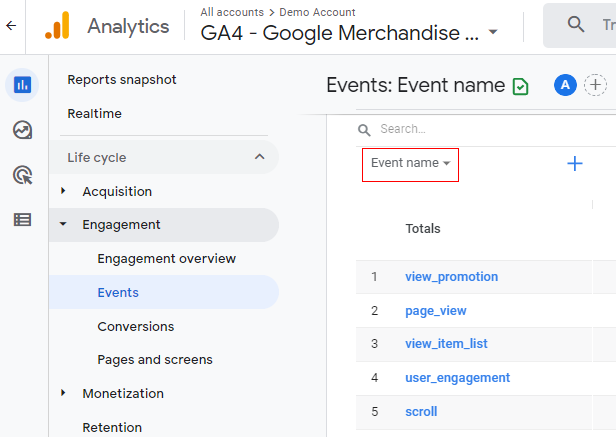Select Conversions in the Engagement menu

coord(135,326)
